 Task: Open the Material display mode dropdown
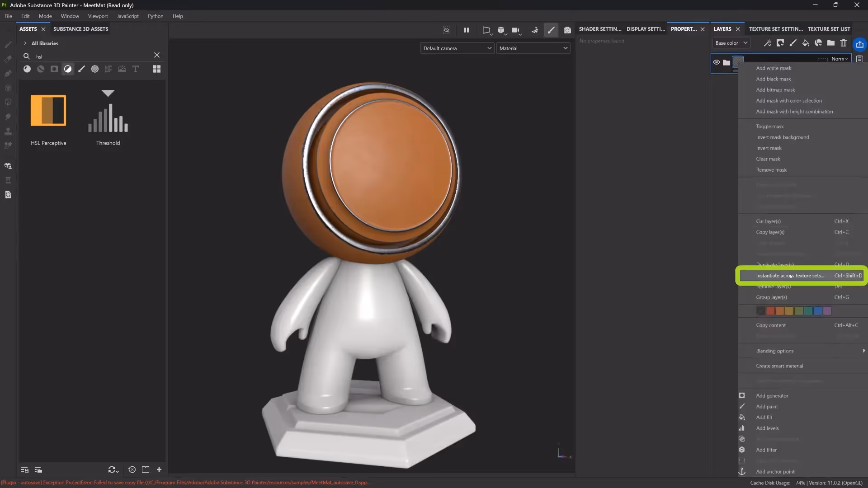point(533,48)
